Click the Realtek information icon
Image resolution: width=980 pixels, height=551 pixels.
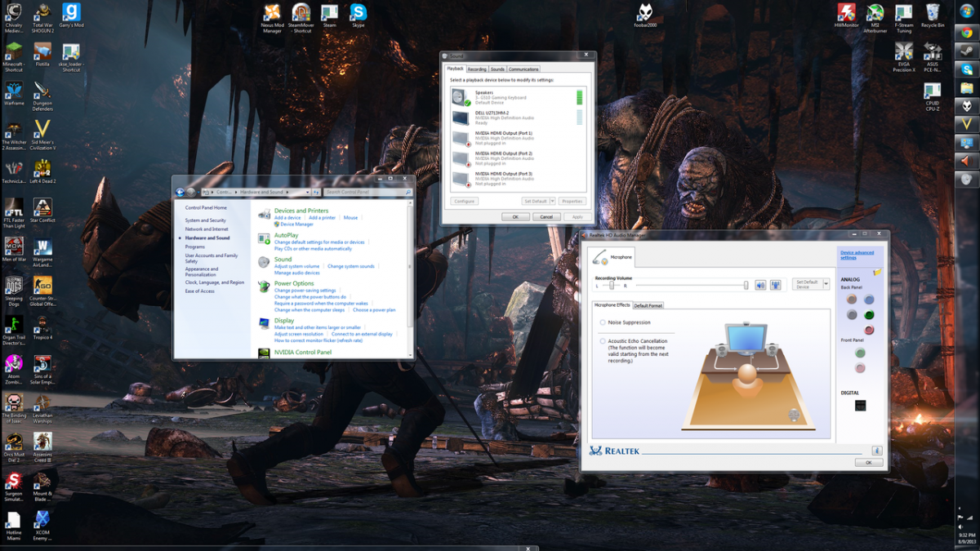tap(876, 451)
